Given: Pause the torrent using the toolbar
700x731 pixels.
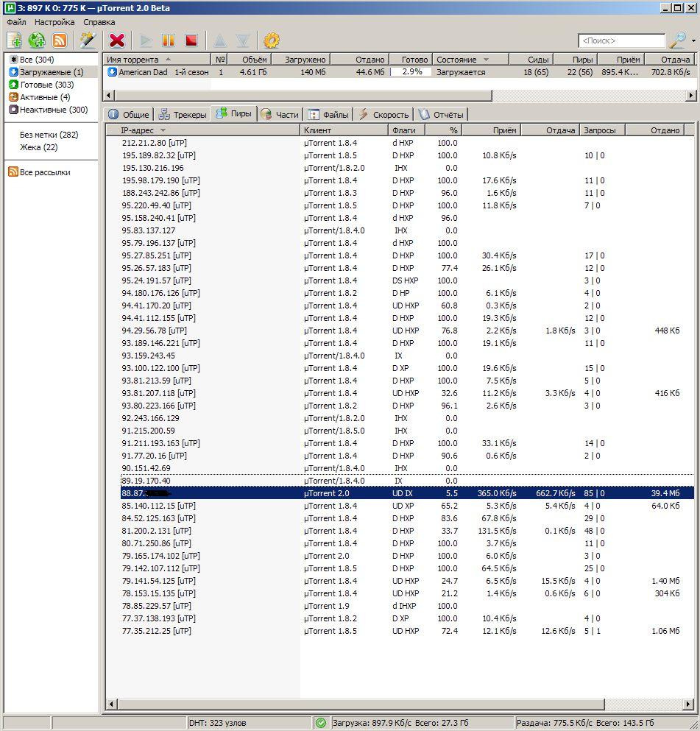Looking at the screenshot, I should point(169,40).
